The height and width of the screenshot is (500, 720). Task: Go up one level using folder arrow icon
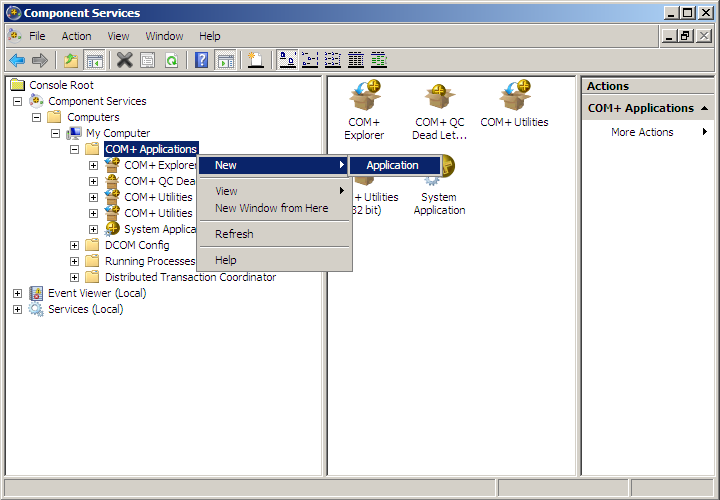click(71, 60)
